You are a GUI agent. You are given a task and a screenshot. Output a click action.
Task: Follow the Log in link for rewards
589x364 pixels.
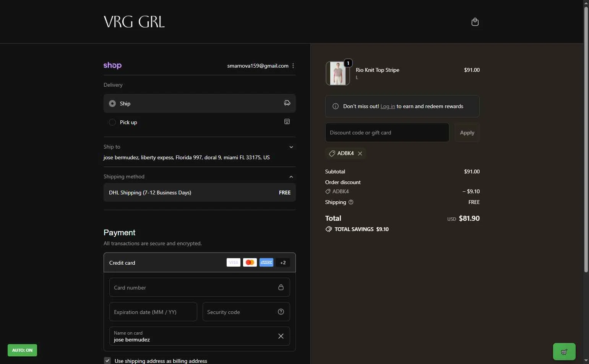388,106
